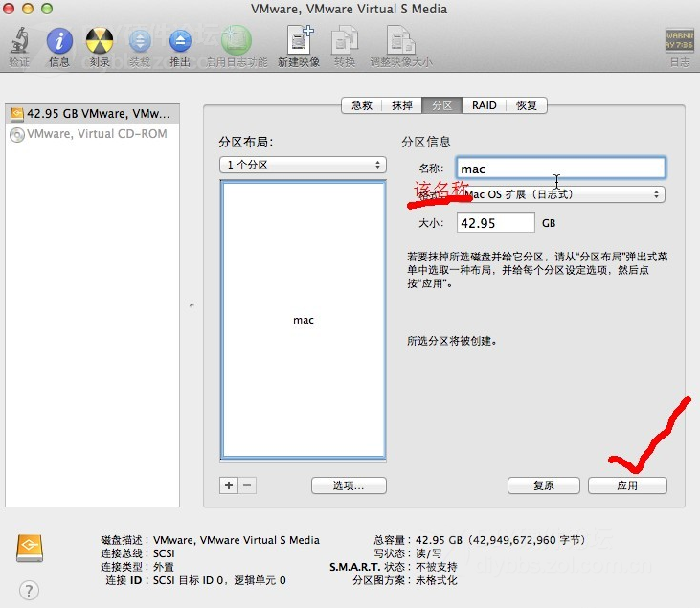
Task: Click the remove partition minus button
Action: click(247, 485)
